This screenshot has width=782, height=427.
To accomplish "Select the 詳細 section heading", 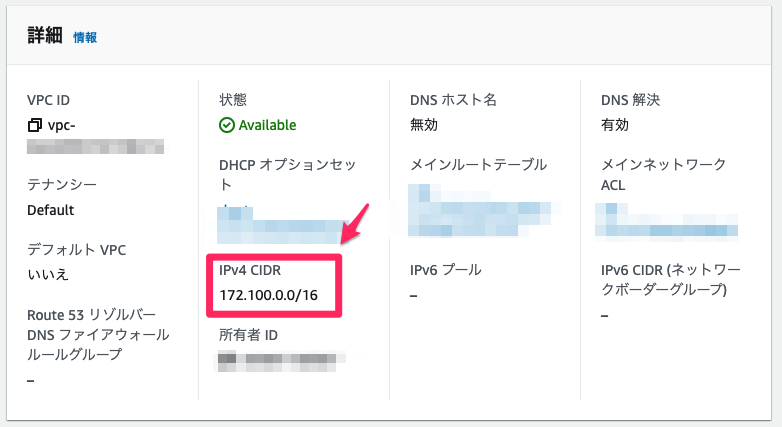I will [45, 36].
